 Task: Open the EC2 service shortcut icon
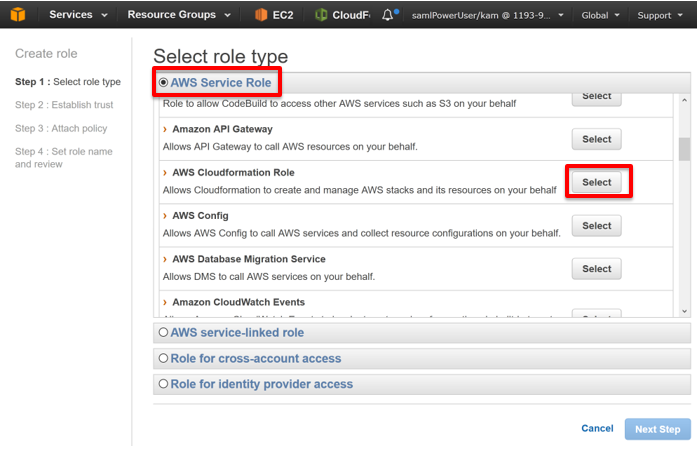[x=260, y=15]
